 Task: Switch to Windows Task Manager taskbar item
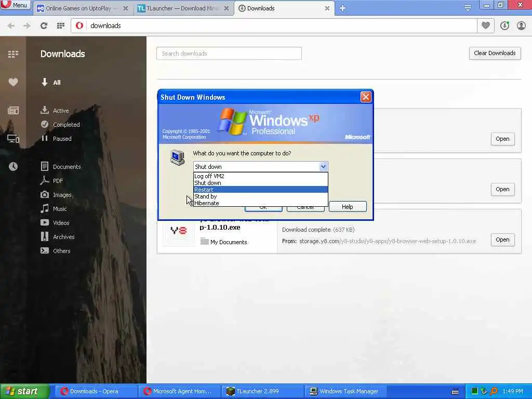click(x=346, y=391)
